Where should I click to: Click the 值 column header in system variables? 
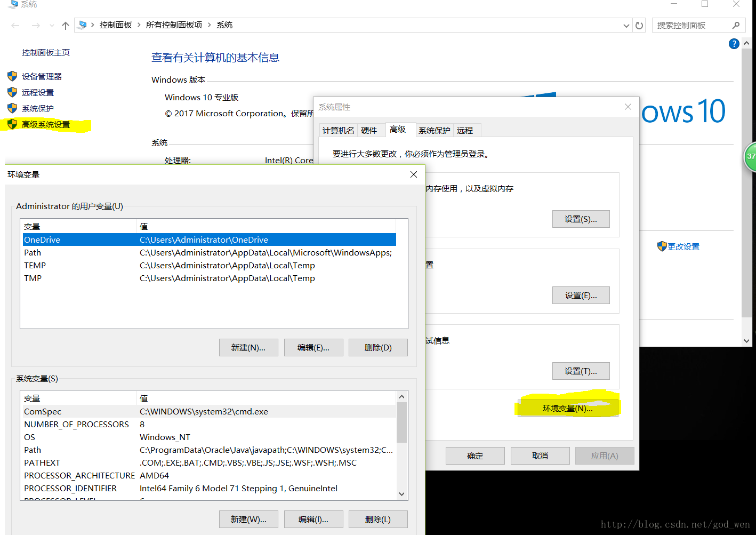[266, 398]
